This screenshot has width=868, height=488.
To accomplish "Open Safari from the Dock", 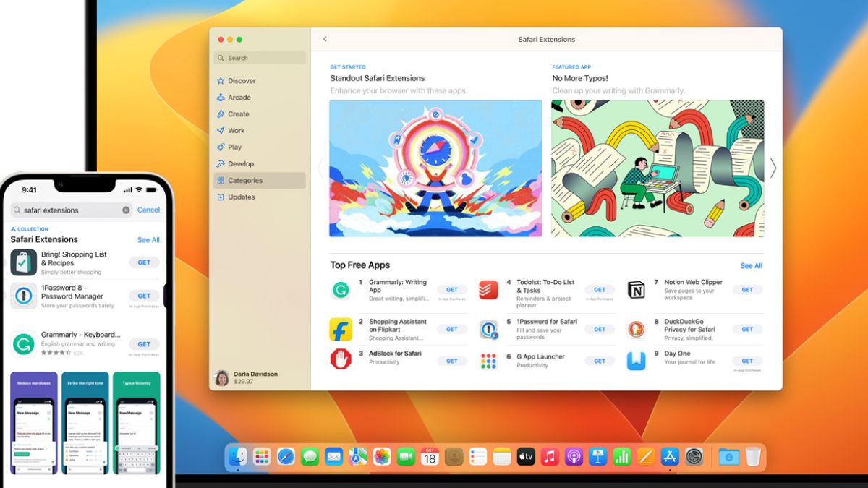I will [x=286, y=456].
